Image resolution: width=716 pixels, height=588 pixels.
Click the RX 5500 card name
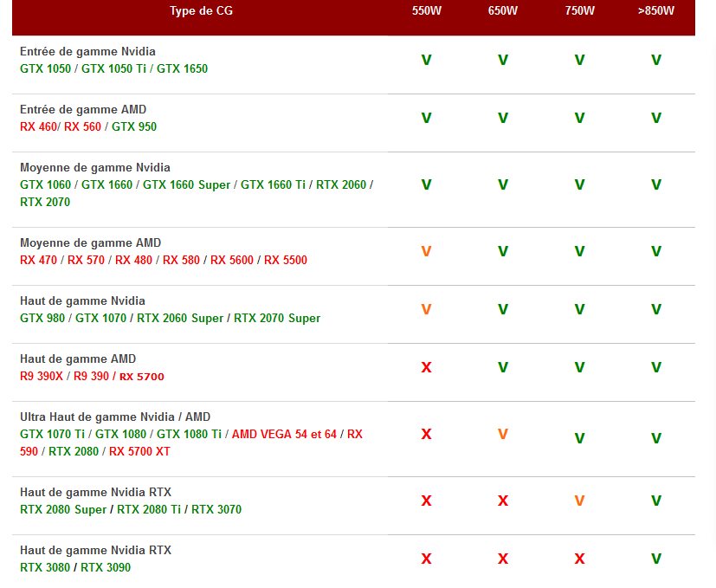click(x=286, y=261)
